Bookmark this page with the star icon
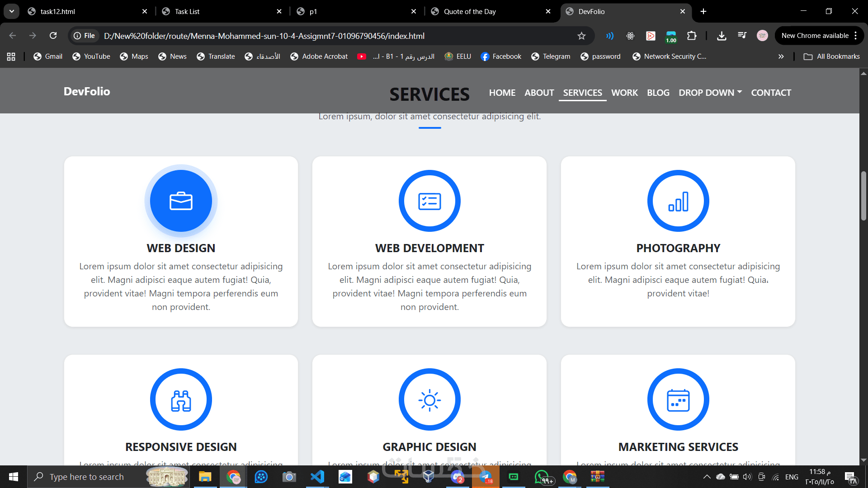868x488 pixels. [x=581, y=36]
